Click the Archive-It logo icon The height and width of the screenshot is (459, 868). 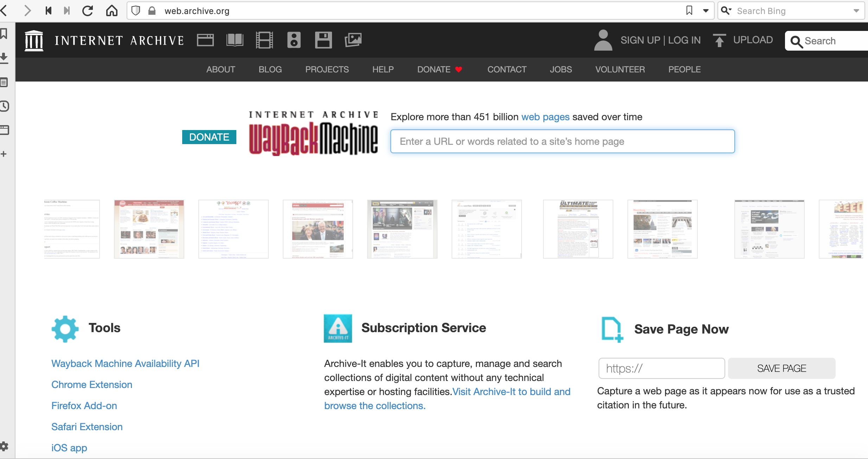pyautogui.click(x=338, y=328)
